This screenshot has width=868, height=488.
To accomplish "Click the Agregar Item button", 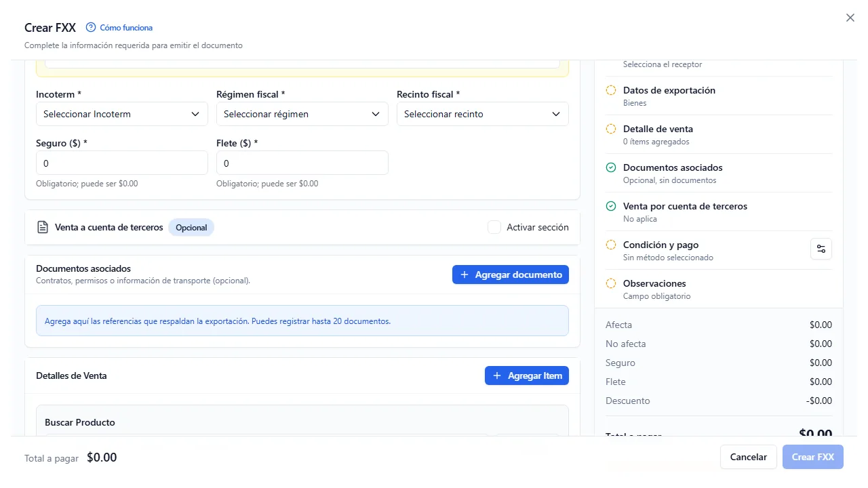I will click(x=527, y=375).
